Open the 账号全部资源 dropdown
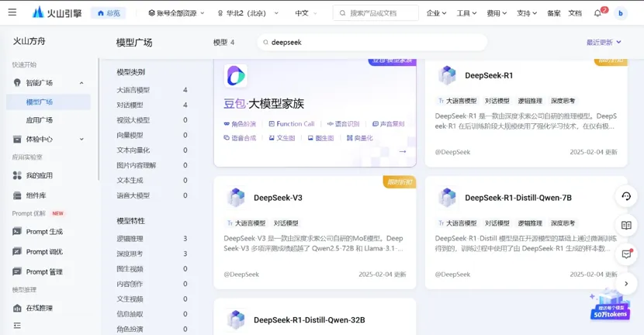 [x=176, y=13]
